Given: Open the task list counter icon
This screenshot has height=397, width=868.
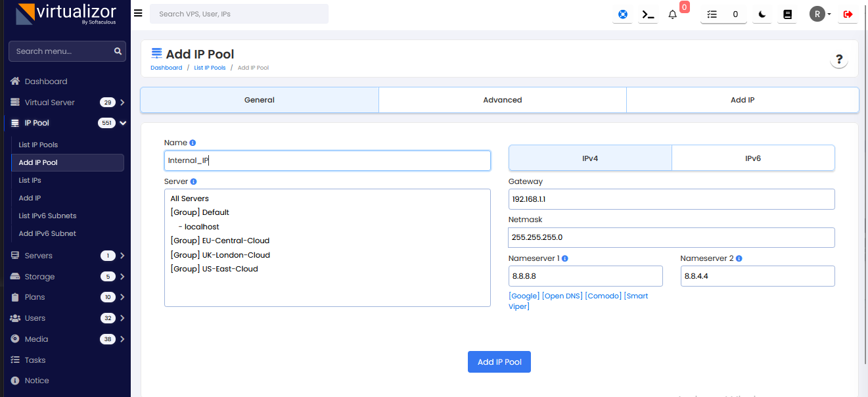Looking at the screenshot, I should 723,14.
